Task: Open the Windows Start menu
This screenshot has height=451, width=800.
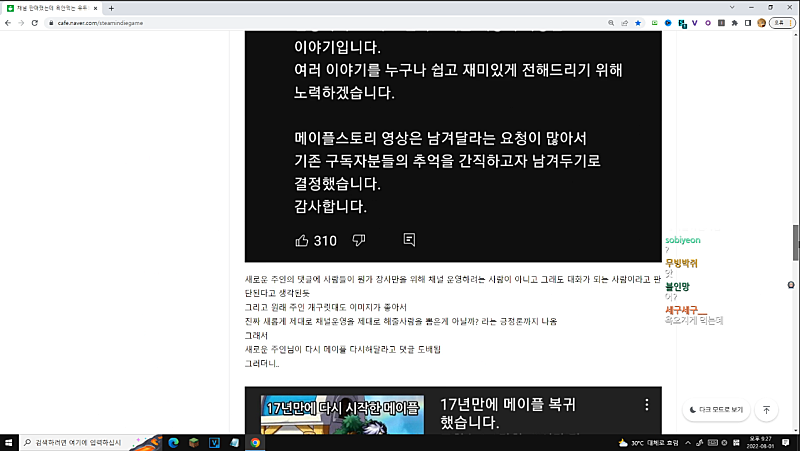Action: click(9, 442)
